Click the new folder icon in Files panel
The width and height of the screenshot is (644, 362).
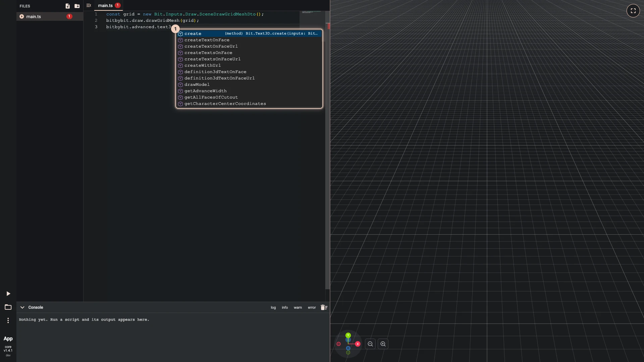click(x=77, y=6)
